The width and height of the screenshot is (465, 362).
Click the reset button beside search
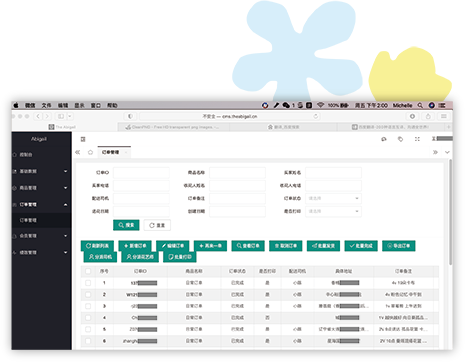click(x=157, y=225)
